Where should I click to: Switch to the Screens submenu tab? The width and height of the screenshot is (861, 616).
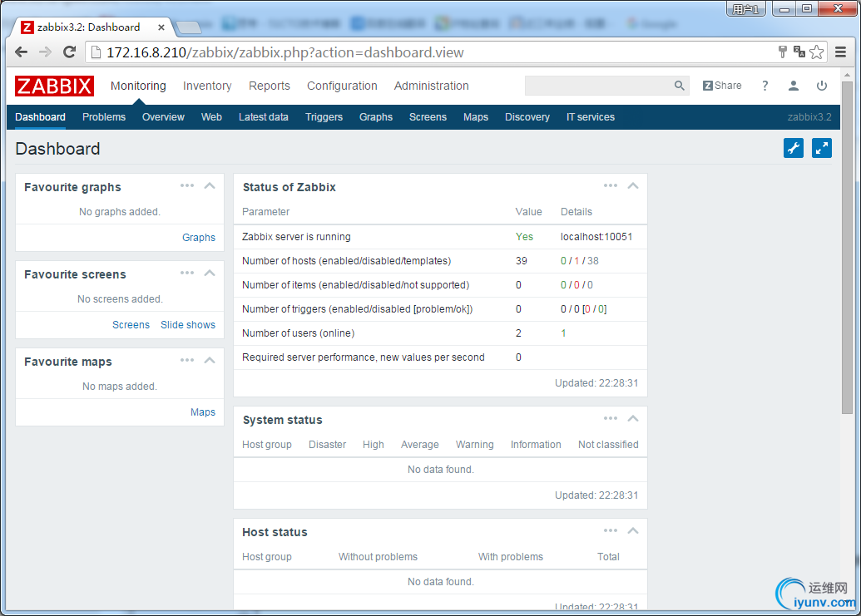click(x=428, y=117)
